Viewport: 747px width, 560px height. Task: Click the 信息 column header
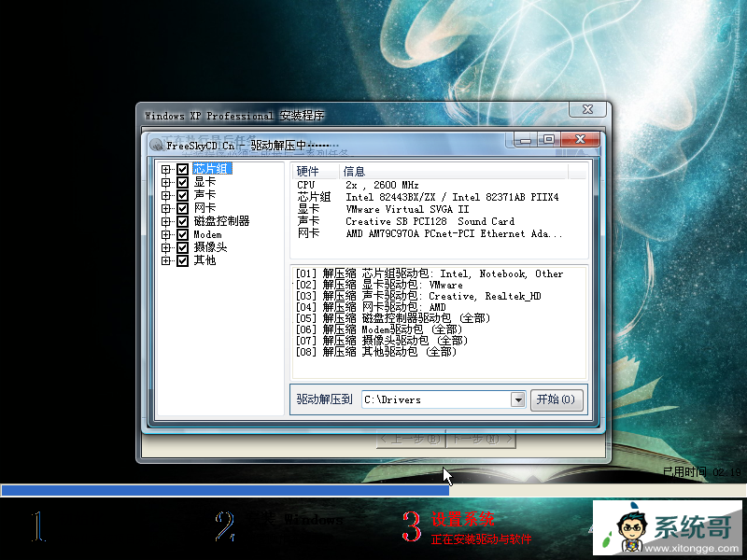453,172
